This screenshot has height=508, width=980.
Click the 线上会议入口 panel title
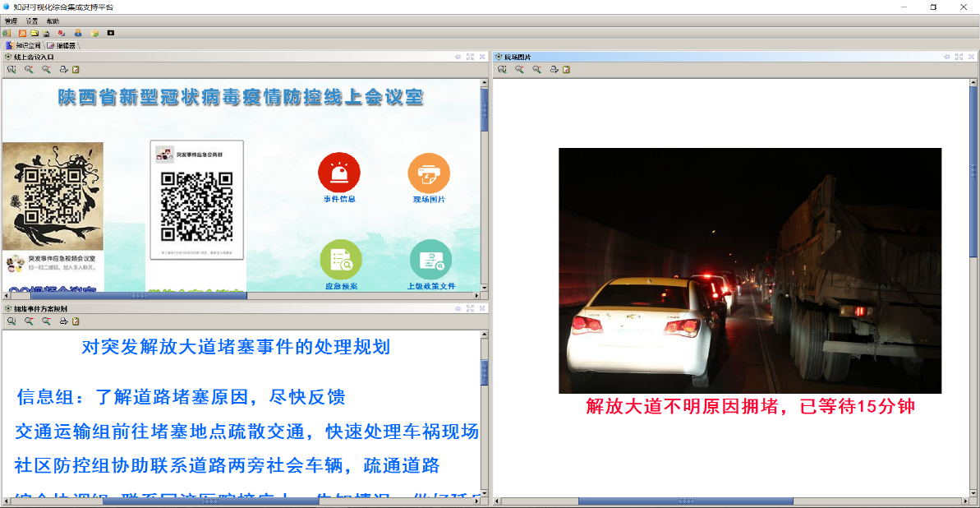click(35, 57)
